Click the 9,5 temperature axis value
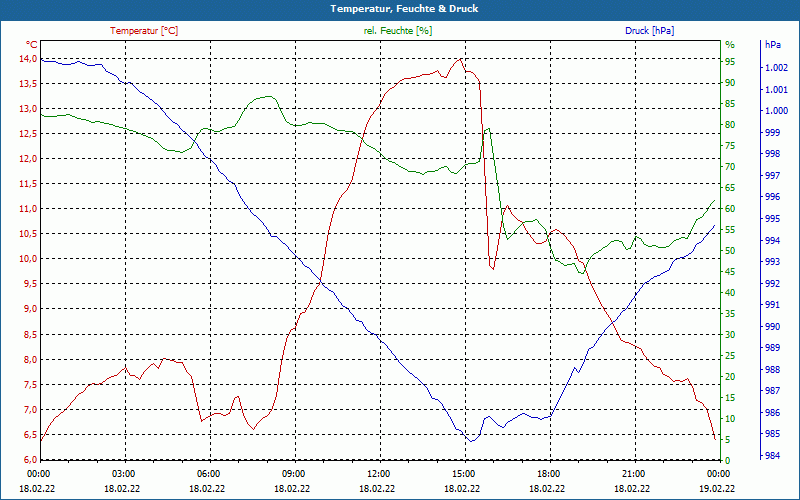This screenshot has height=500, width=800. (30, 284)
